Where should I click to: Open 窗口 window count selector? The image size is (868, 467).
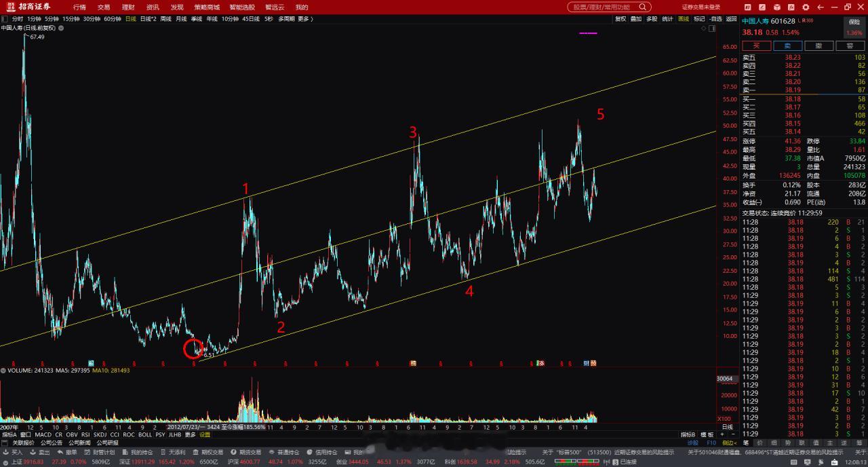[x=26, y=434]
